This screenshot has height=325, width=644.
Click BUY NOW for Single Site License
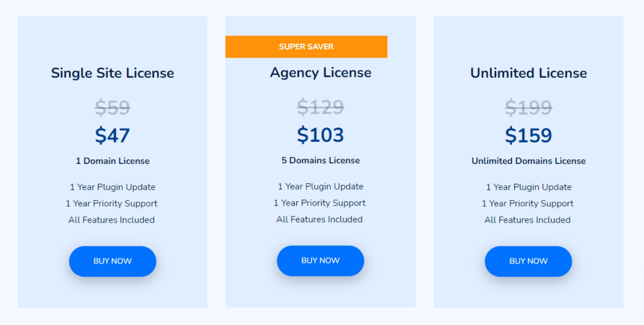pyautogui.click(x=113, y=261)
